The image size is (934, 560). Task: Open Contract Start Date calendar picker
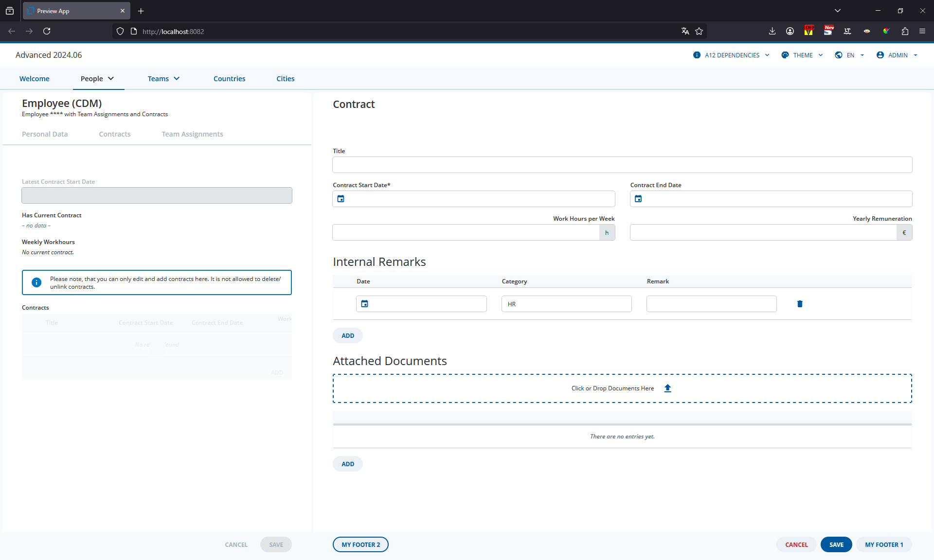(341, 199)
